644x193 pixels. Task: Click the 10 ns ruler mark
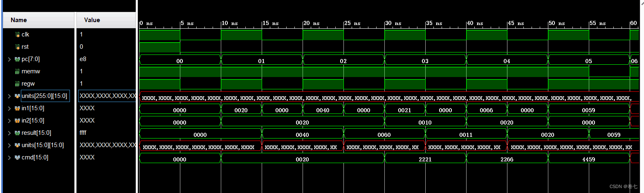click(x=229, y=23)
